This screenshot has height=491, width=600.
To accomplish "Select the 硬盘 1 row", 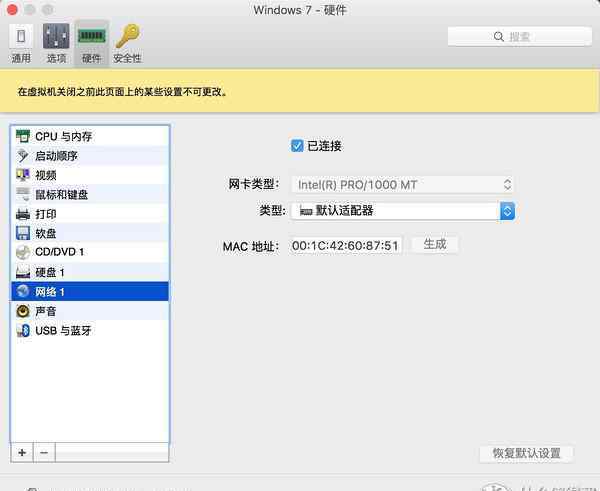I will coord(90,272).
